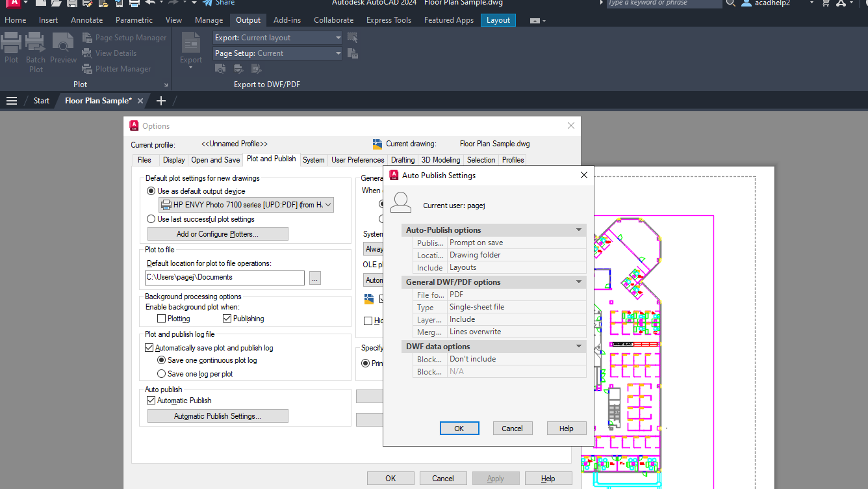The height and width of the screenshot is (489, 868).
Task: Uncheck the Automatic Publish checkbox
Action: pyautogui.click(x=149, y=401)
